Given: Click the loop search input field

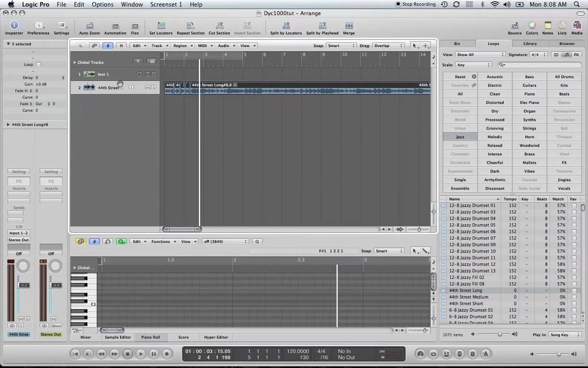Looking at the screenshot, I should (x=540, y=64).
